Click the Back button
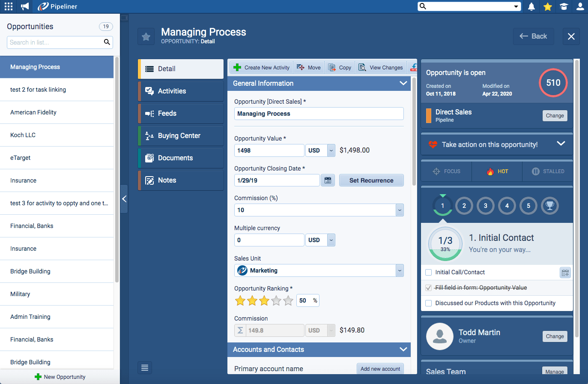Viewport: 588px width, 384px height. (533, 36)
